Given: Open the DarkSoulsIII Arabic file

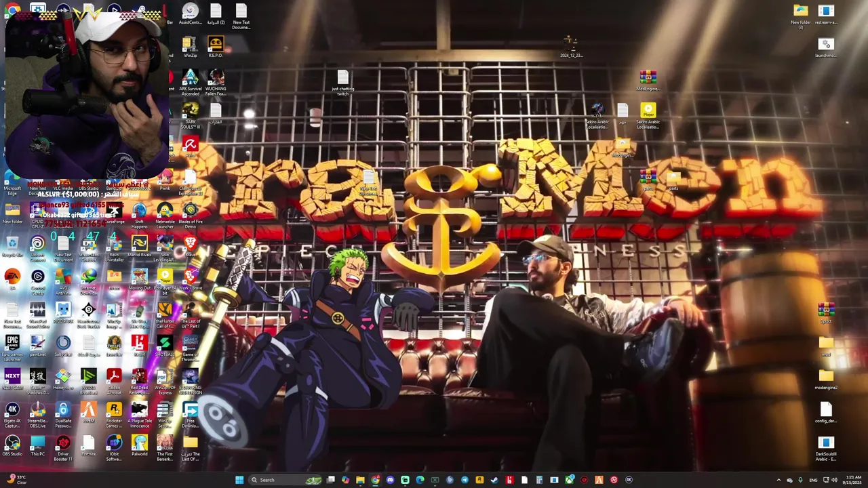Looking at the screenshot, I should [x=825, y=447].
